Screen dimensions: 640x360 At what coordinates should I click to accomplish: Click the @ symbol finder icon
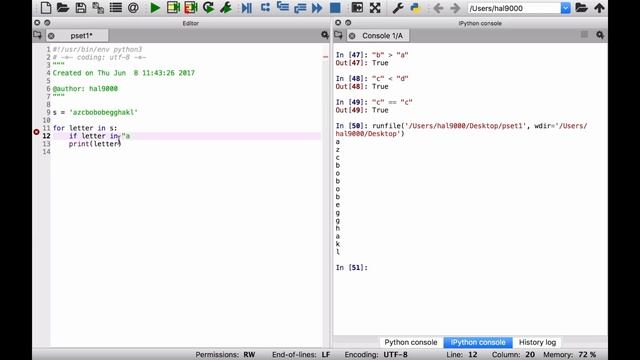[133, 8]
